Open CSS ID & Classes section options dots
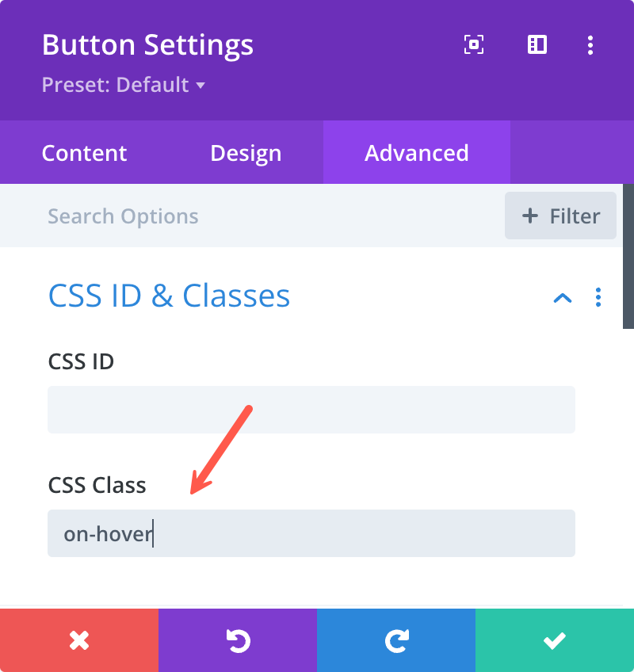This screenshot has width=634, height=672. [x=598, y=297]
